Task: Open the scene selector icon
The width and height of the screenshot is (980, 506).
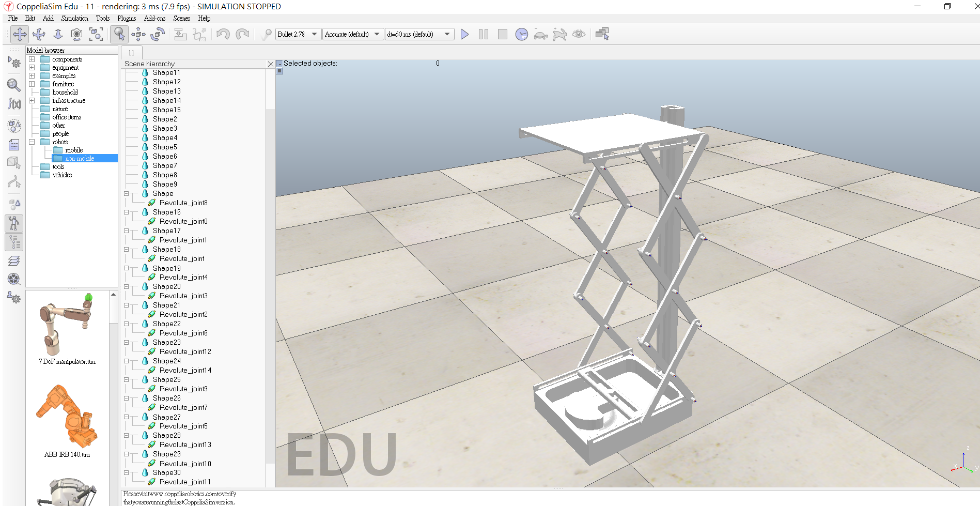Action: pos(602,34)
